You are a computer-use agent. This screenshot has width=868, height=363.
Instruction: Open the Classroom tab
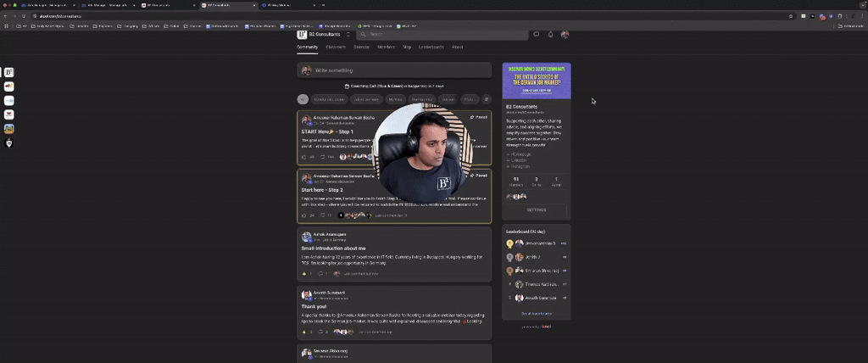click(x=336, y=47)
